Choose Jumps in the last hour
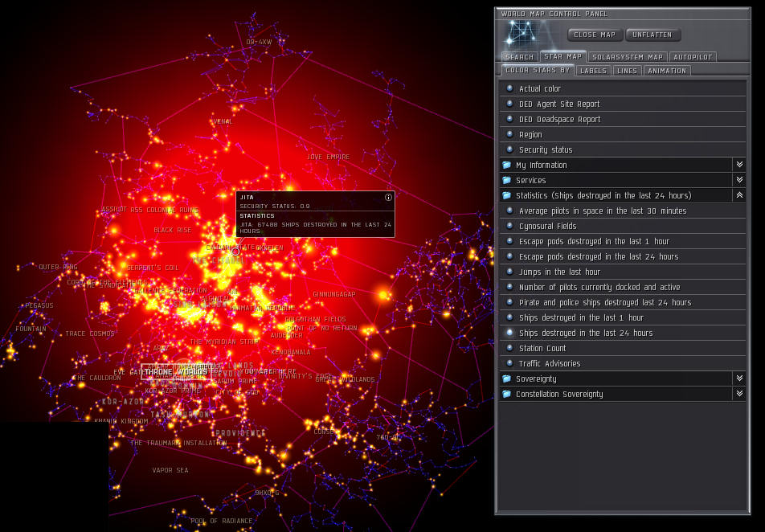765x532 pixels. click(559, 272)
